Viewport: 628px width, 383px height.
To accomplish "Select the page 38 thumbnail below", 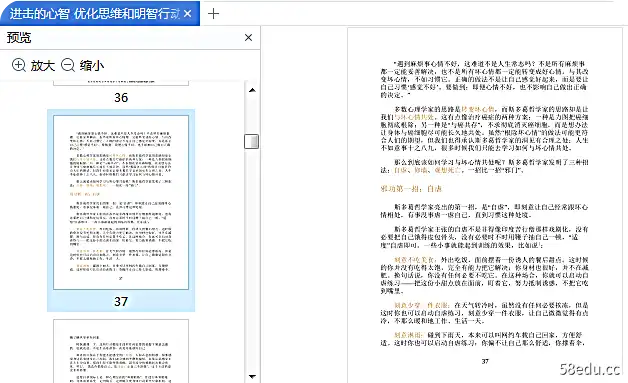I will click(x=121, y=351).
